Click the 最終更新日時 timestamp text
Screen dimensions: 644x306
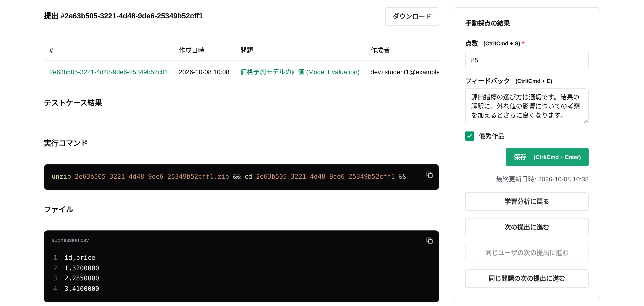coord(542,179)
